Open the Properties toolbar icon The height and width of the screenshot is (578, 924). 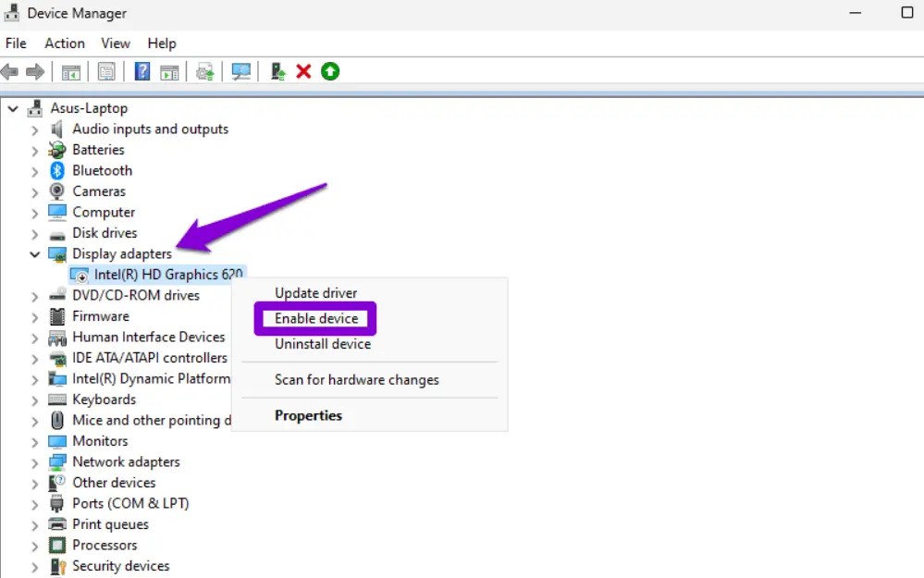(106, 71)
